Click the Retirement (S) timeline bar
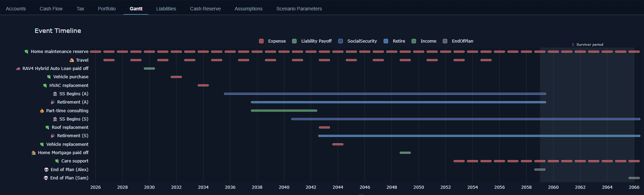Viewport: 644px width, 195px height. pos(479,136)
